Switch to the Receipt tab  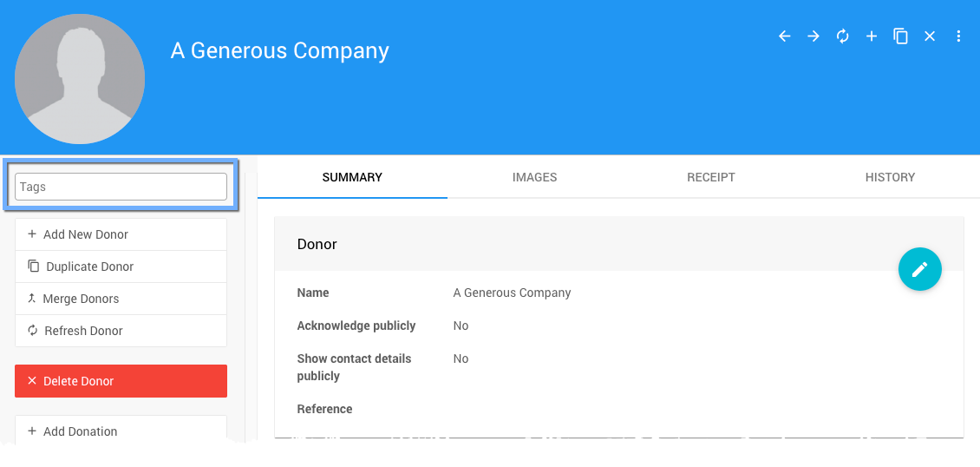click(711, 177)
